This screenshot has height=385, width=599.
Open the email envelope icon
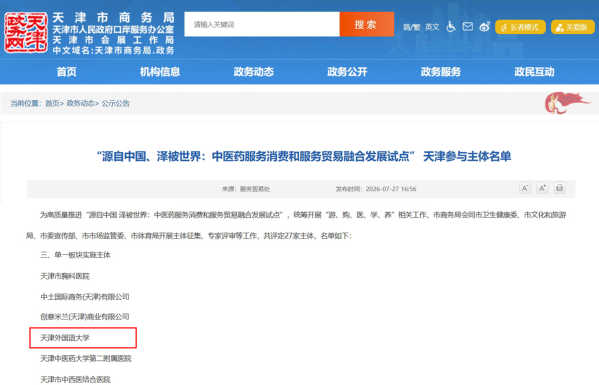(468, 27)
